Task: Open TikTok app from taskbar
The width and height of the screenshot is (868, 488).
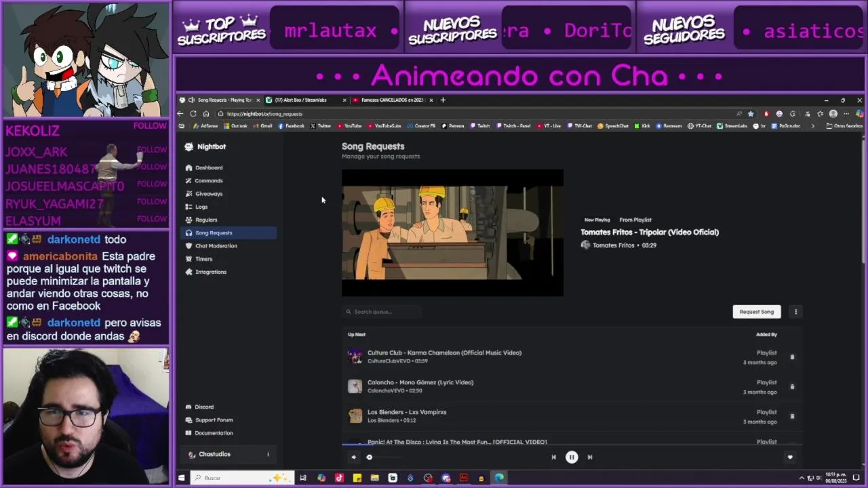Action: tap(339, 478)
